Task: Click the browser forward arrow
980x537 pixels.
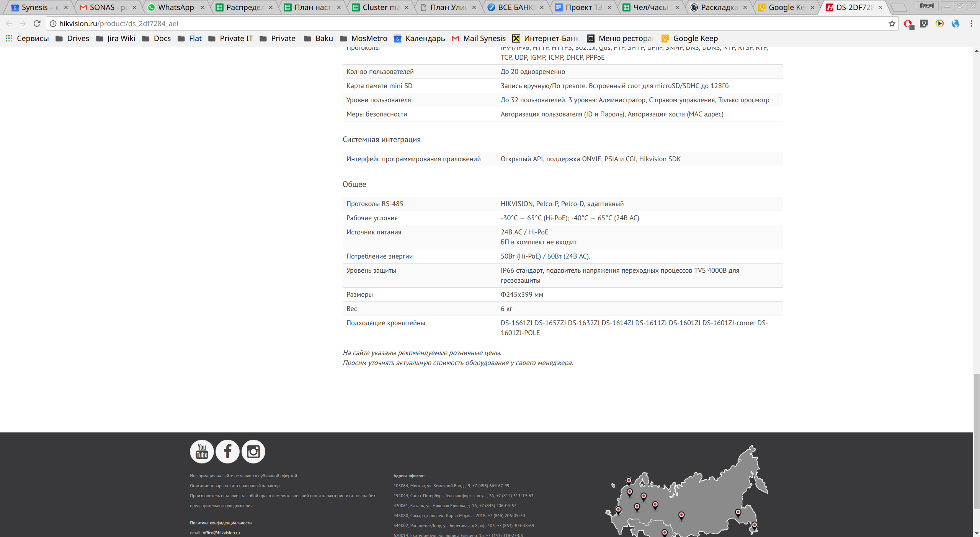Action: 23,23
